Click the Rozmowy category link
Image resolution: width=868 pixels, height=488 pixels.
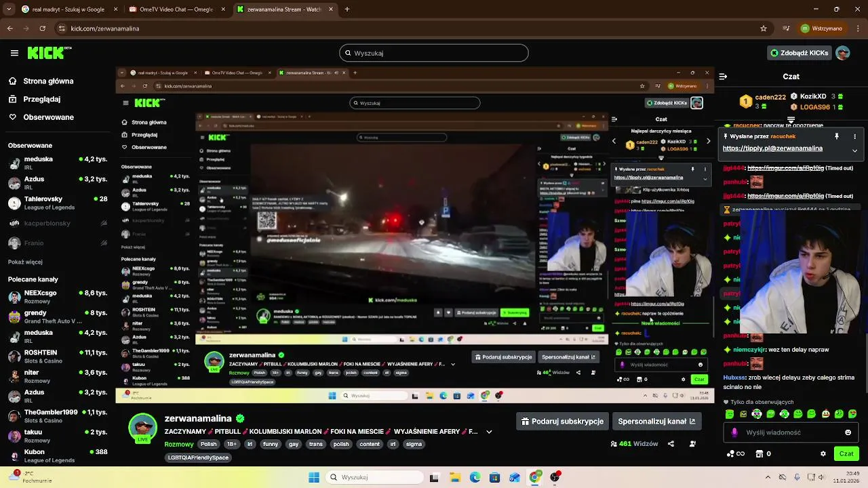click(x=179, y=445)
